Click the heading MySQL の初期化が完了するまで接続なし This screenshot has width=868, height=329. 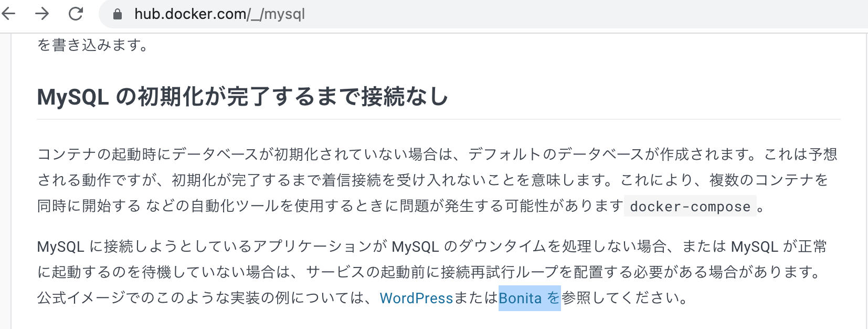[242, 97]
